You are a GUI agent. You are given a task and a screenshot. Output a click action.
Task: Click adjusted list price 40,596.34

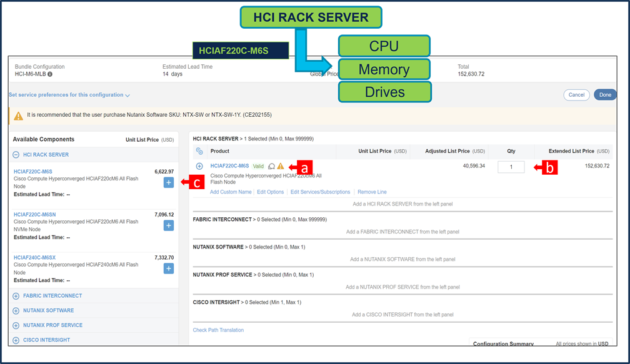point(474,165)
